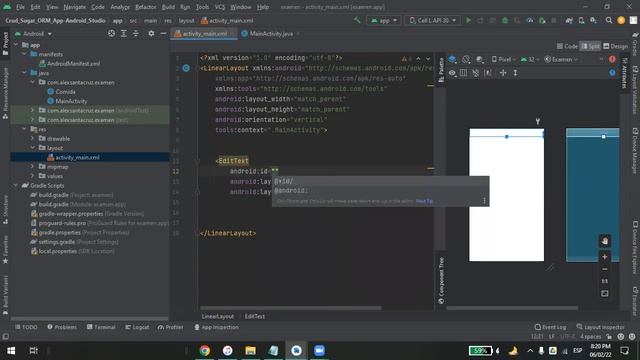Open the Event Log

(550, 327)
